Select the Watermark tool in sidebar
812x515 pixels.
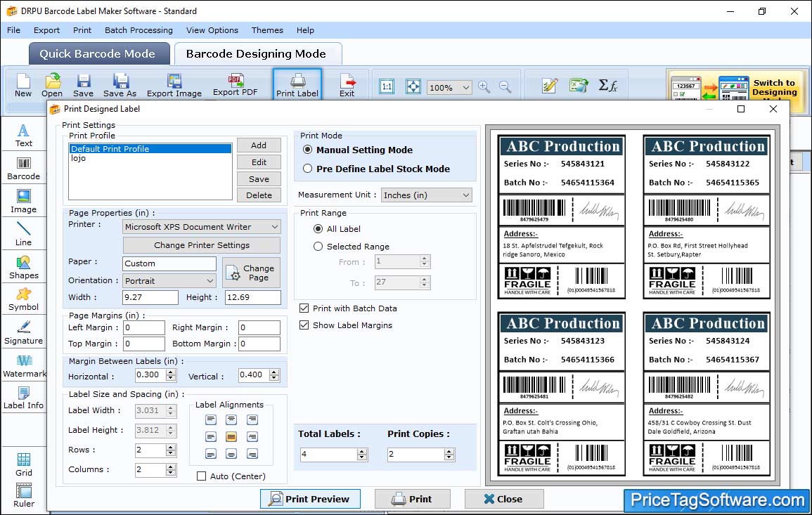pyautogui.click(x=24, y=366)
